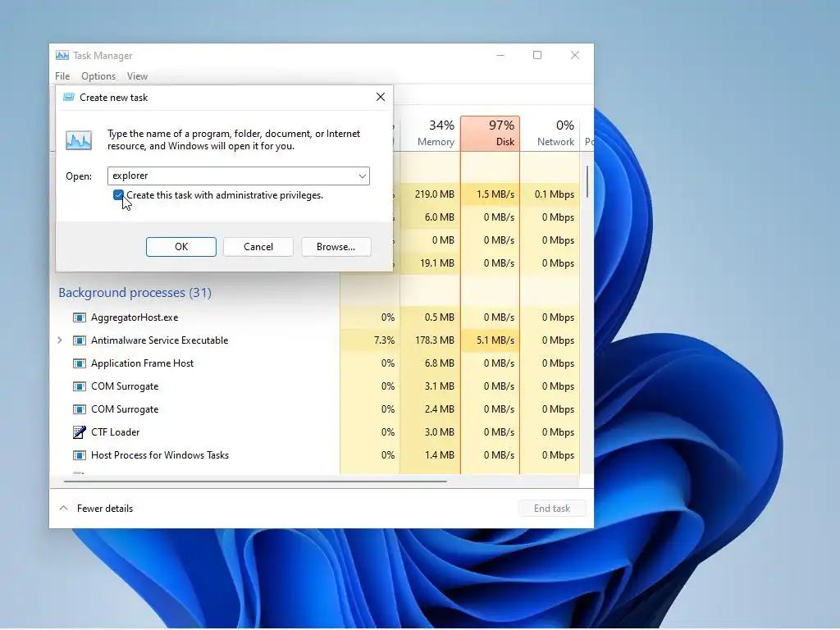This screenshot has width=840, height=630.
Task: Click the vertical scrollbar thumb in process list
Action: (x=587, y=181)
